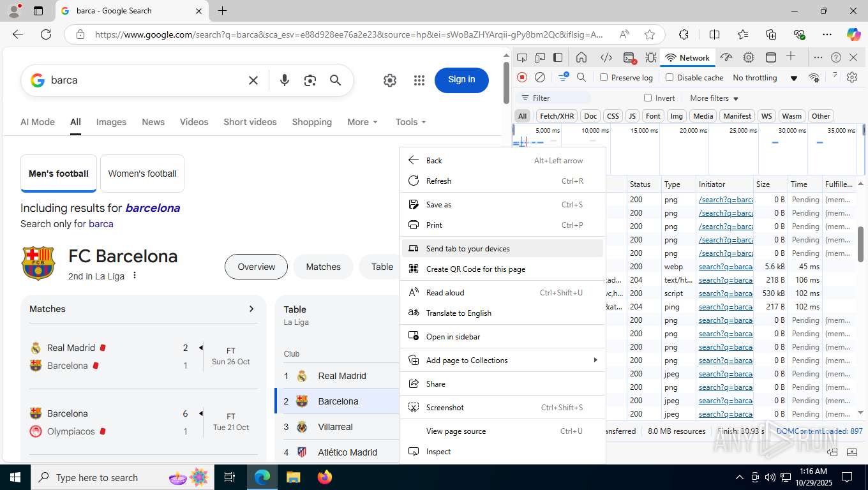
Task: Select the WS request type filter
Action: (767, 116)
